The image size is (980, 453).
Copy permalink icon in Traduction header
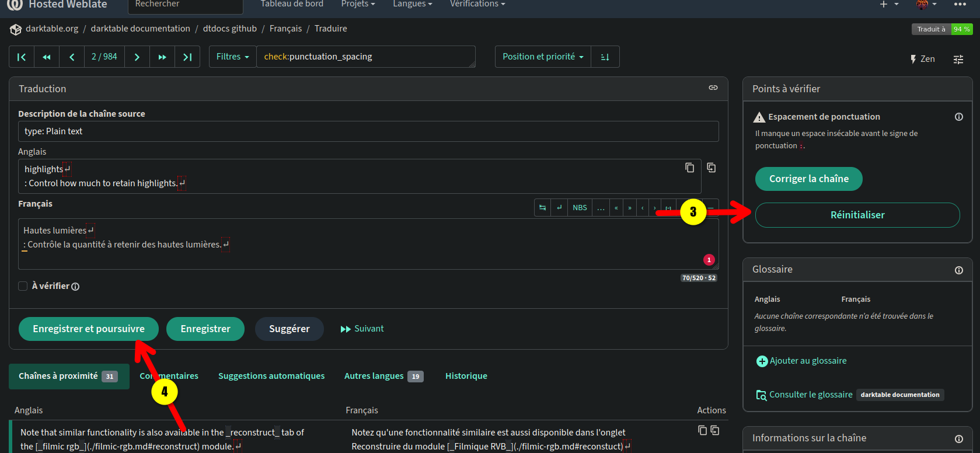click(713, 88)
